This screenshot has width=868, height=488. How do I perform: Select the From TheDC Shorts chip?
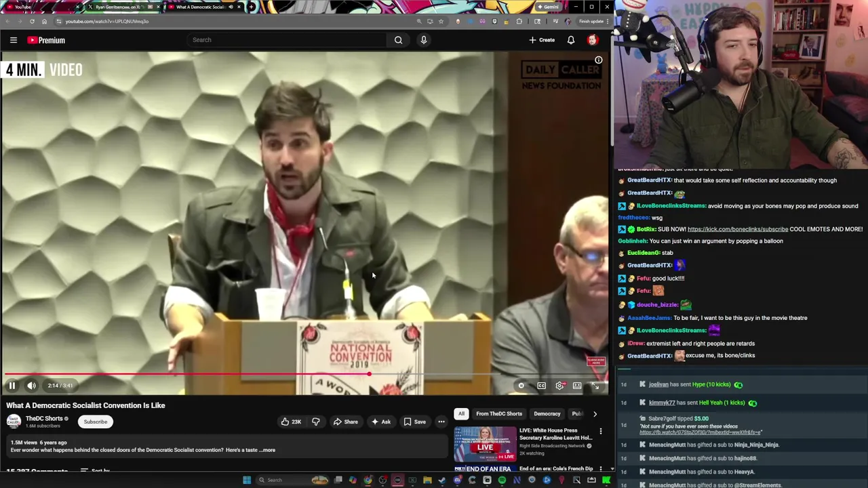[x=499, y=413]
